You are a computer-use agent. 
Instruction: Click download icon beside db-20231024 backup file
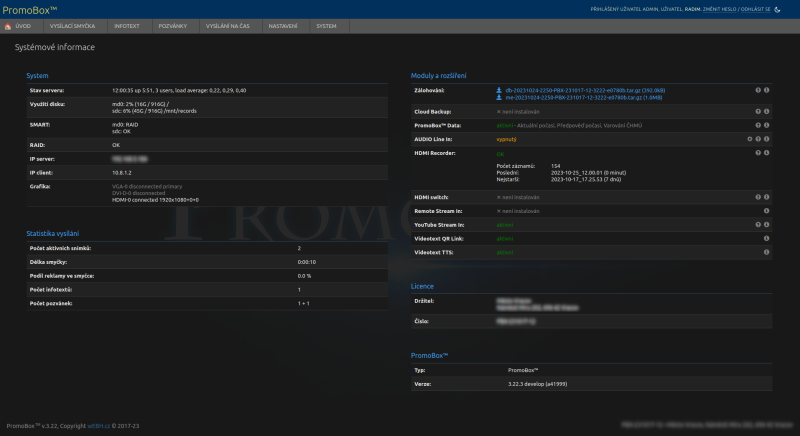(x=499, y=90)
